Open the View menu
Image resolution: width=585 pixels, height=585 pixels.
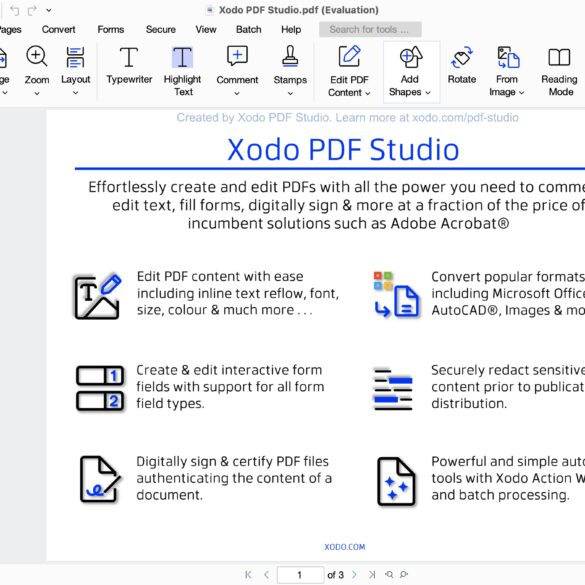(x=206, y=29)
